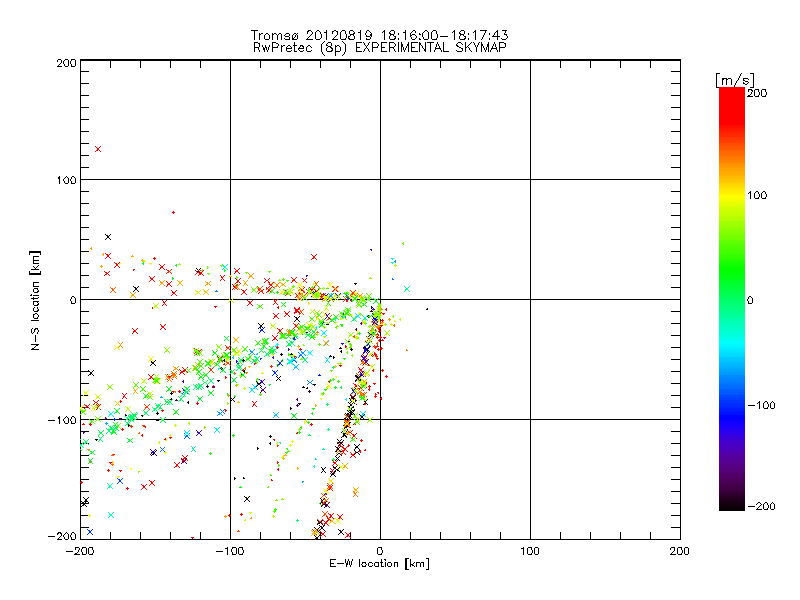
Task: Pick the black bottom of the colorbar
Action: coord(732,505)
